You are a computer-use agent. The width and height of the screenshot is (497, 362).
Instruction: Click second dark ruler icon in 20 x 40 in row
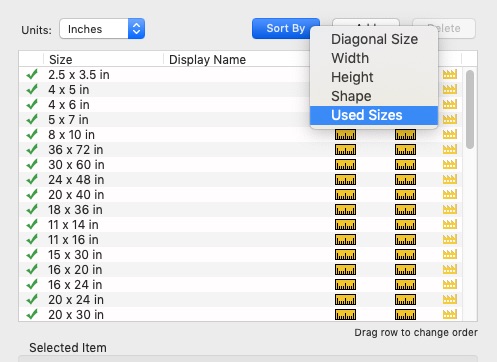(x=405, y=195)
